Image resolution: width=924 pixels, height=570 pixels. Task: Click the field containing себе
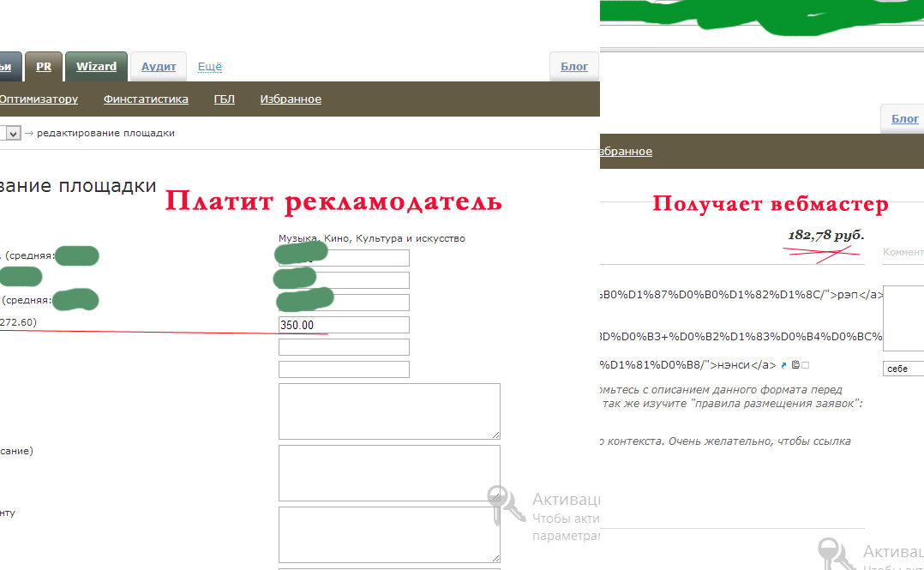coord(903,369)
